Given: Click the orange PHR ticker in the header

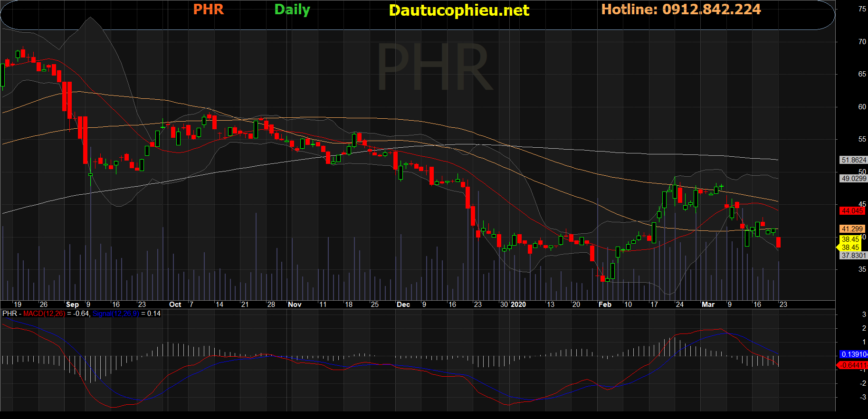Looking at the screenshot, I should pos(209,10).
